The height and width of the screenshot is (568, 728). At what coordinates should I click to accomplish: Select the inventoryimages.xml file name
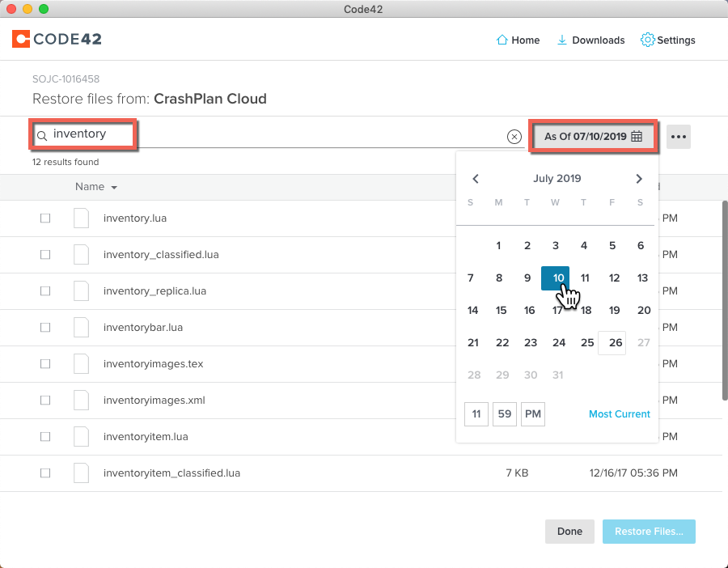click(x=154, y=401)
